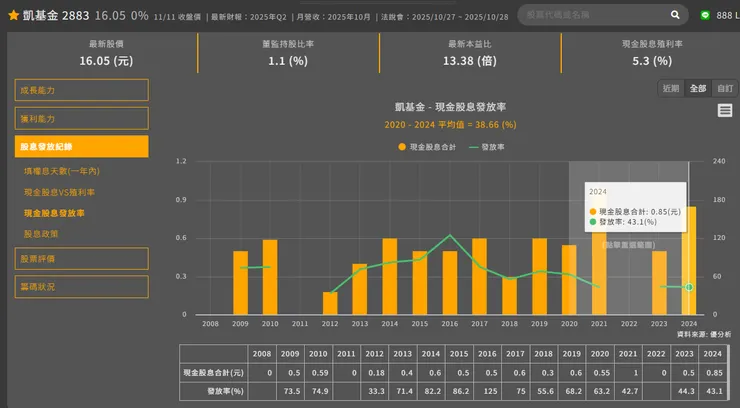Switch chart range to 全部

coord(698,88)
